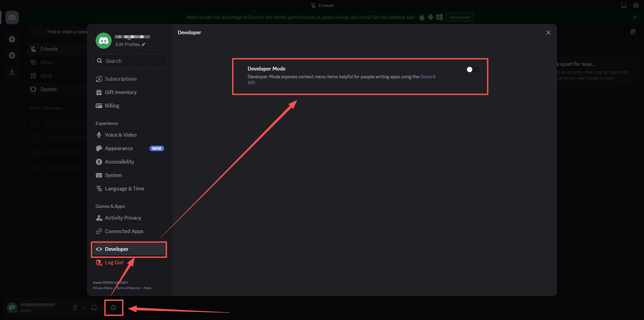Open Connected Apps settings
This screenshot has width=644, height=320.
[130, 231]
